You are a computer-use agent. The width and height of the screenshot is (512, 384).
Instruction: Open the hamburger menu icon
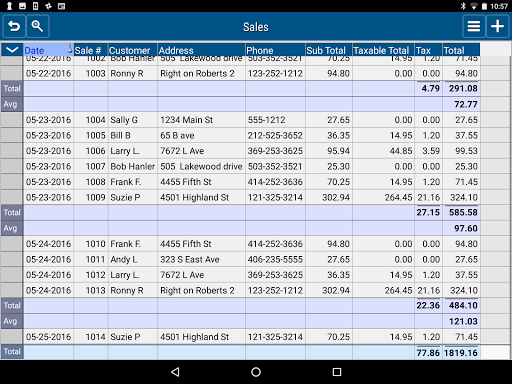[x=474, y=26]
